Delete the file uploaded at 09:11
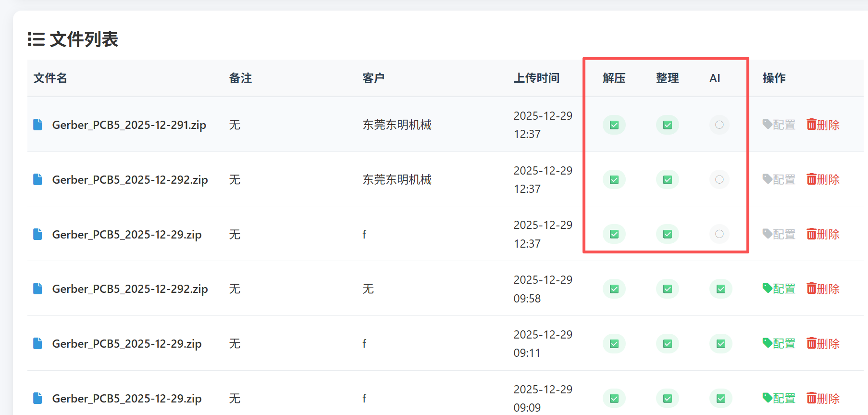The width and height of the screenshot is (868, 415). tap(823, 343)
